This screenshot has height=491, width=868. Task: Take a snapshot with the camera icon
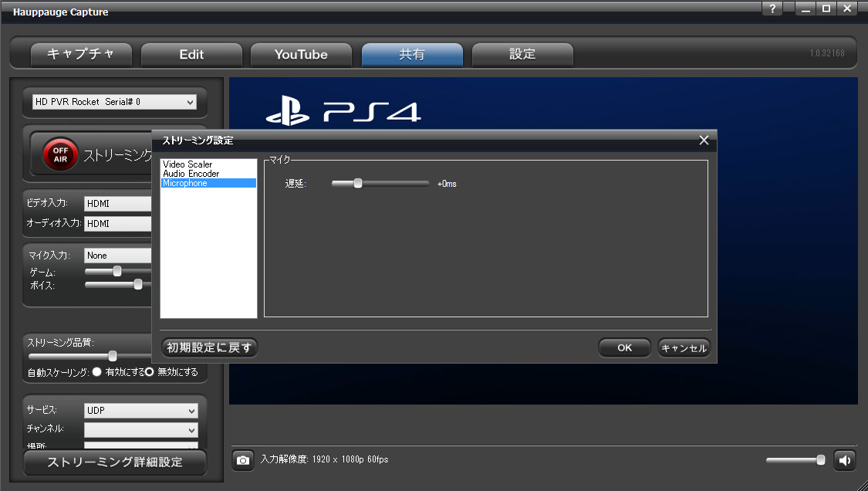point(243,460)
